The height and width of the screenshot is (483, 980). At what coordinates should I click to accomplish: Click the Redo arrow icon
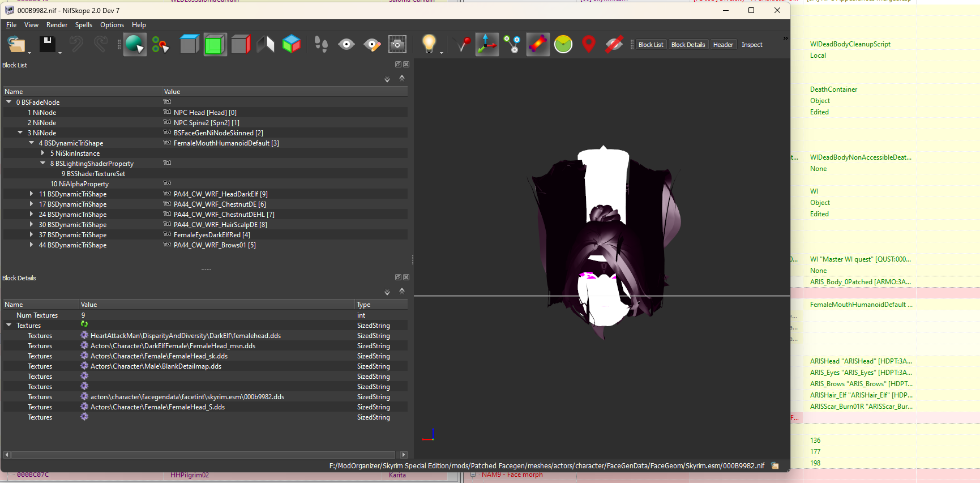pos(101,44)
